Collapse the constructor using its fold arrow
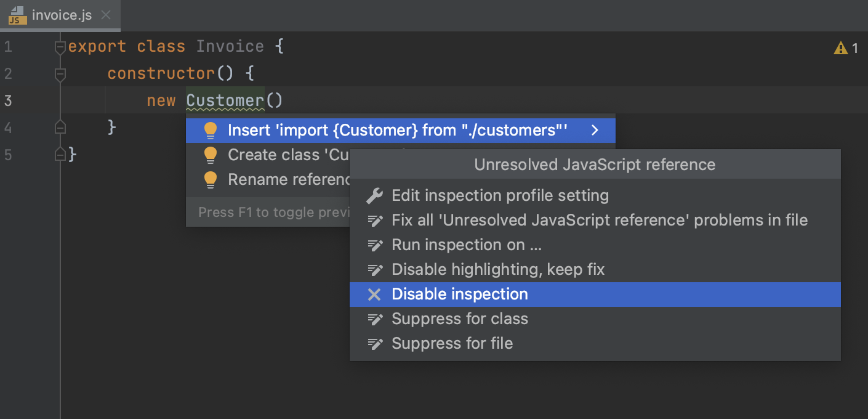 60,73
